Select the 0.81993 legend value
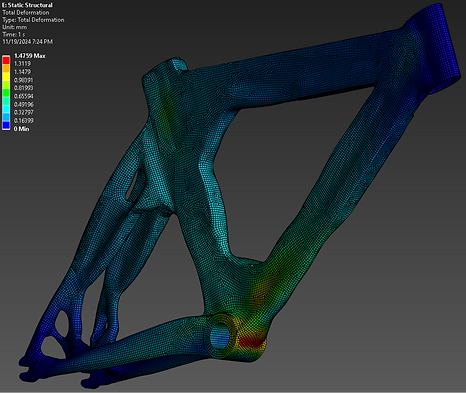Image resolution: width=466 pixels, height=393 pixels. pos(23,88)
